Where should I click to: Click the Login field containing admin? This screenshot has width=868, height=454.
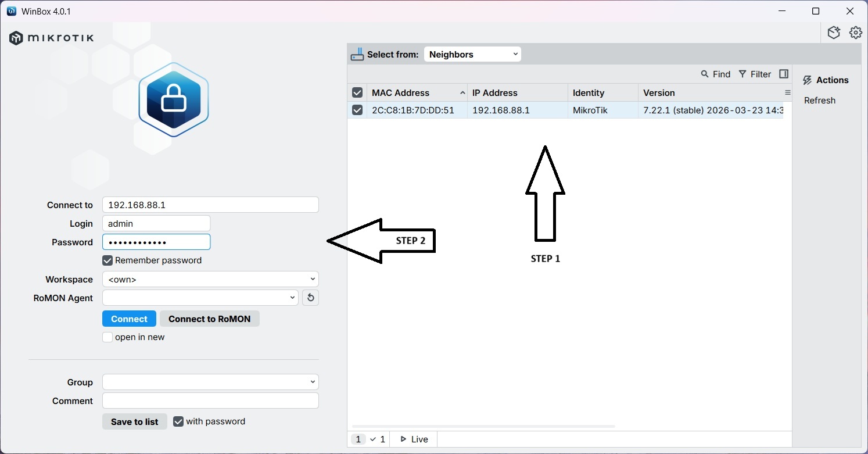pos(156,223)
